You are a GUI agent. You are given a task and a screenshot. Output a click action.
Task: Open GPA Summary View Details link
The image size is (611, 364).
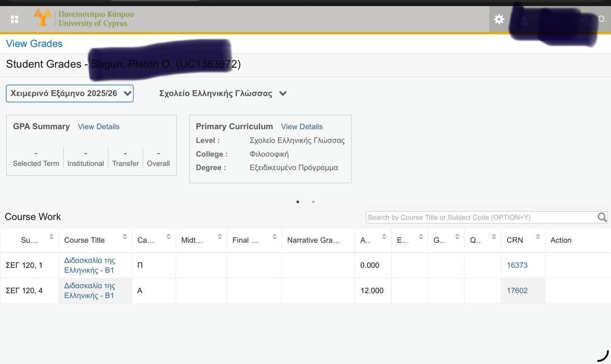tap(98, 126)
